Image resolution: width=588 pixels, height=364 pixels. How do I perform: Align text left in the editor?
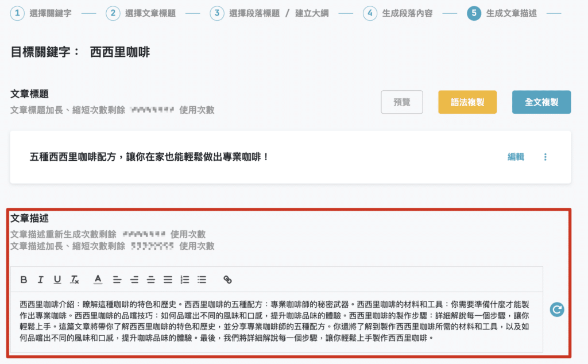point(117,280)
